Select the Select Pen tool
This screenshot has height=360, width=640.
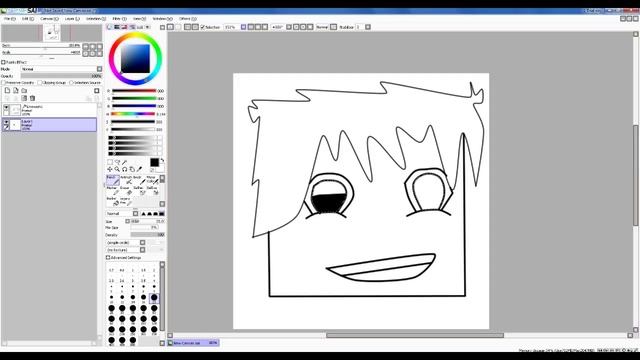(x=139, y=191)
